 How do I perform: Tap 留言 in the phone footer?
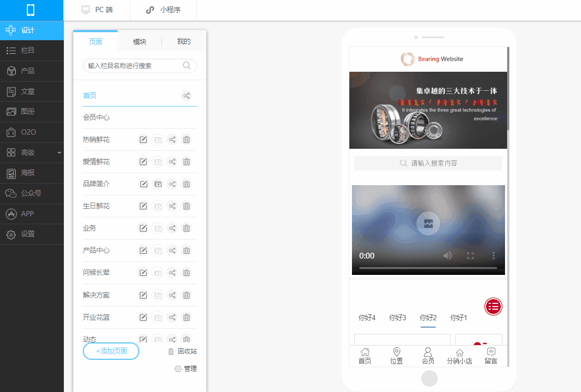(x=491, y=356)
